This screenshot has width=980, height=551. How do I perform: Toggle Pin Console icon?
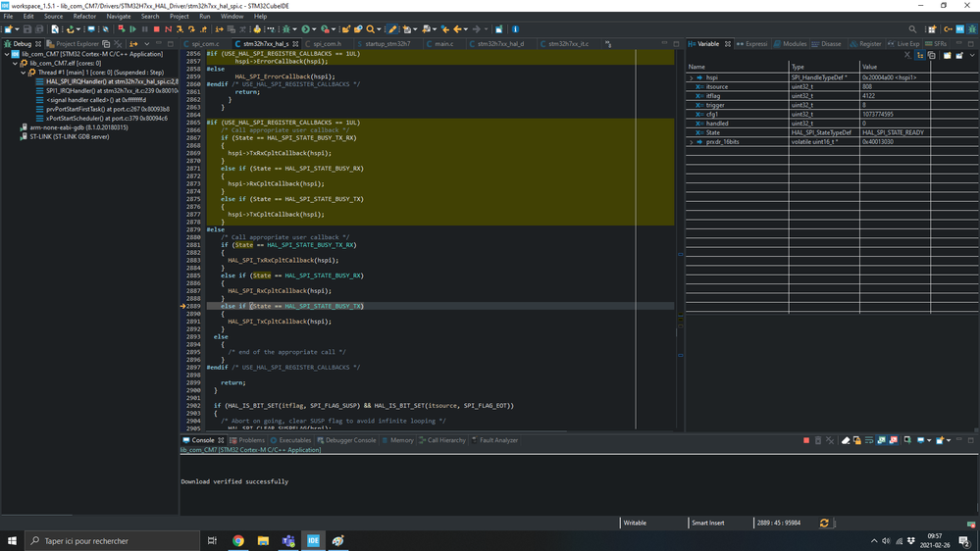click(x=907, y=440)
